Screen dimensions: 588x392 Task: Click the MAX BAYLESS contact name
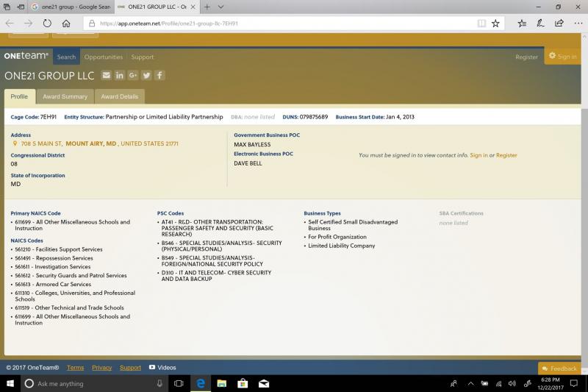(252, 144)
